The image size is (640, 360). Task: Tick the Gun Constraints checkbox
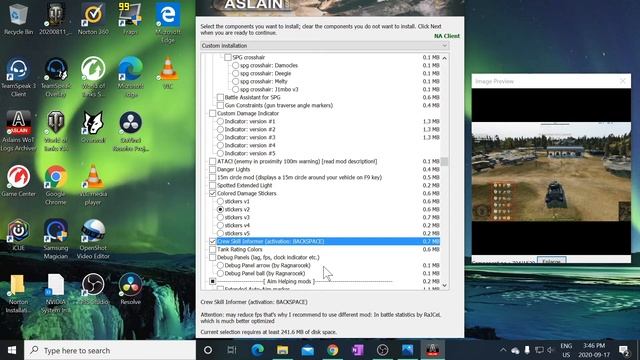(220, 105)
